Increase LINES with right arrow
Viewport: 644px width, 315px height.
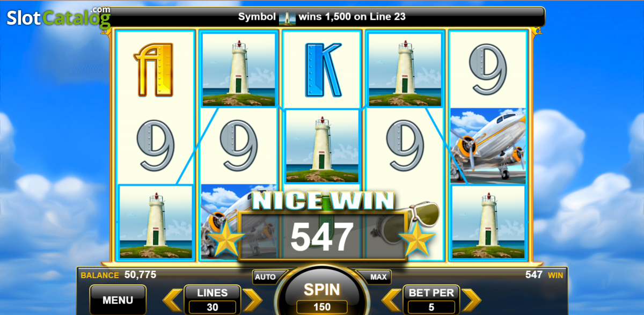click(252, 300)
